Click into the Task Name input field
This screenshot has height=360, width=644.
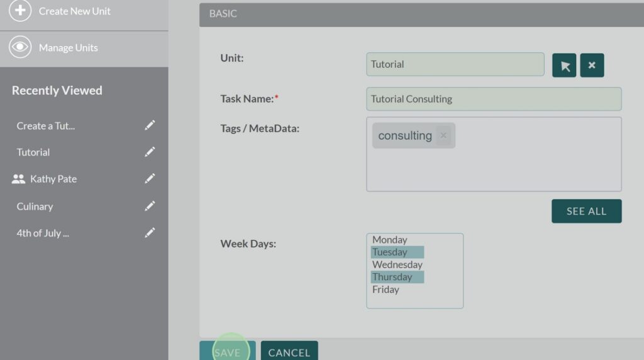pyautogui.click(x=493, y=99)
